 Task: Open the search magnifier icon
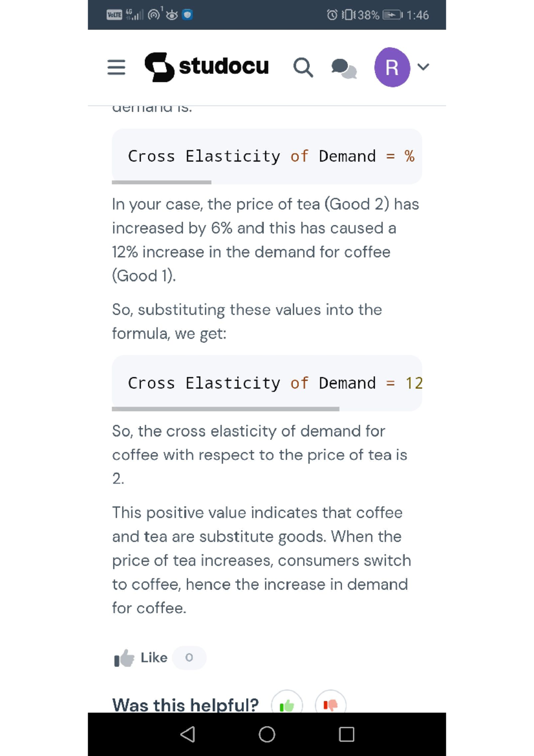303,67
